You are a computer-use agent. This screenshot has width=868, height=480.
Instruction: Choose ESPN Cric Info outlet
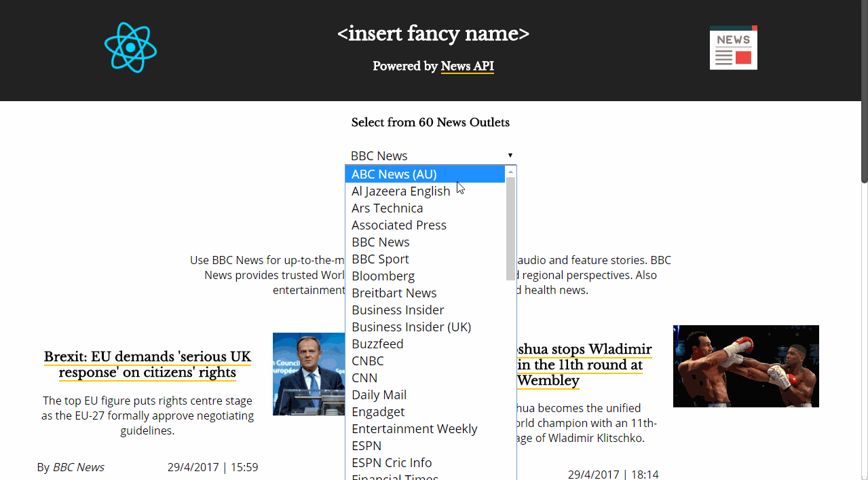[426, 462]
